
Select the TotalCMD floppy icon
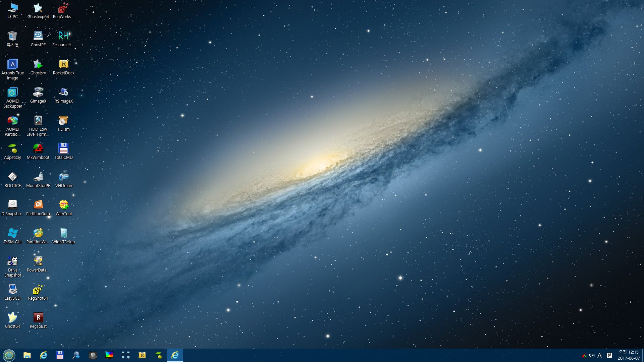[64, 152]
